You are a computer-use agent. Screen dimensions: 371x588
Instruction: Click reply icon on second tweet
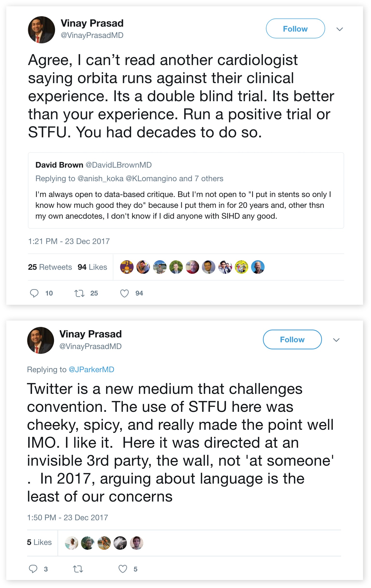click(33, 569)
